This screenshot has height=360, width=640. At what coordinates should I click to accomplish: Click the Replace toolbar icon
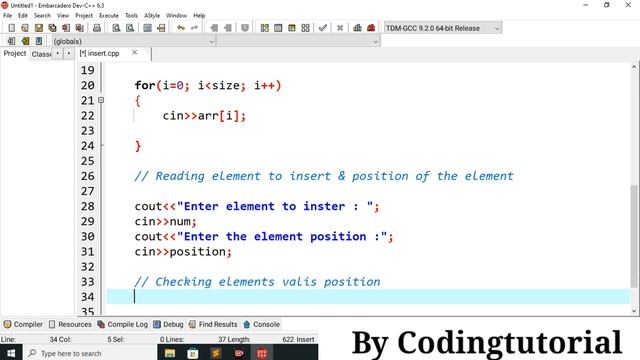(x=130, y=28)
